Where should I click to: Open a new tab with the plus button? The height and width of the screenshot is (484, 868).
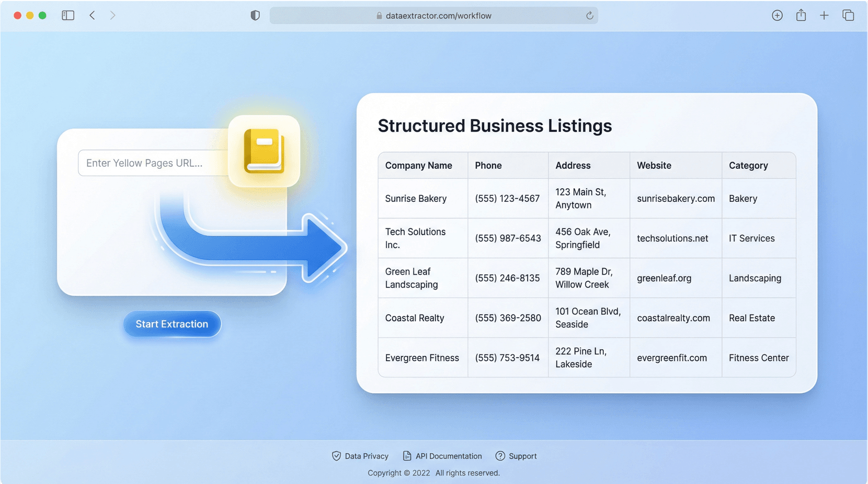pyautogui.click(x=824, y=15)
